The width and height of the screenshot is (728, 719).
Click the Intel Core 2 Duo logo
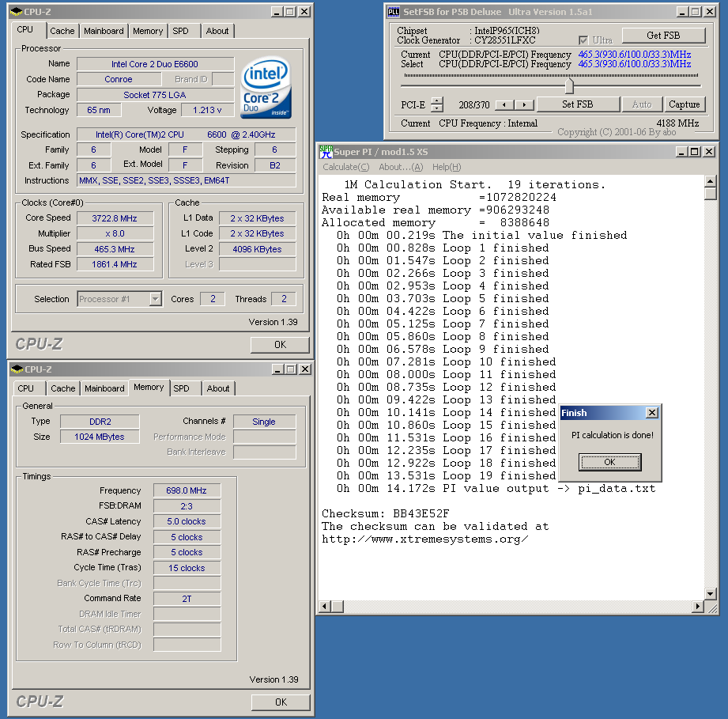point(266,87)
